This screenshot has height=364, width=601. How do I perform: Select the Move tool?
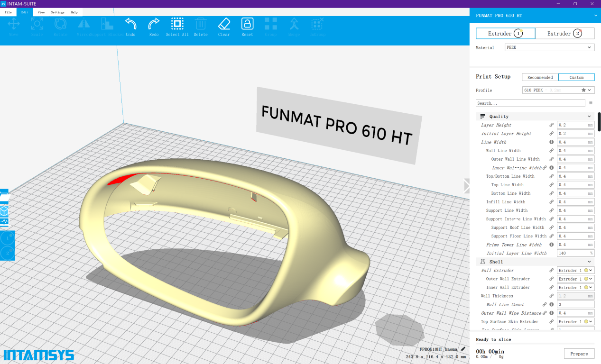coord(14,27)
